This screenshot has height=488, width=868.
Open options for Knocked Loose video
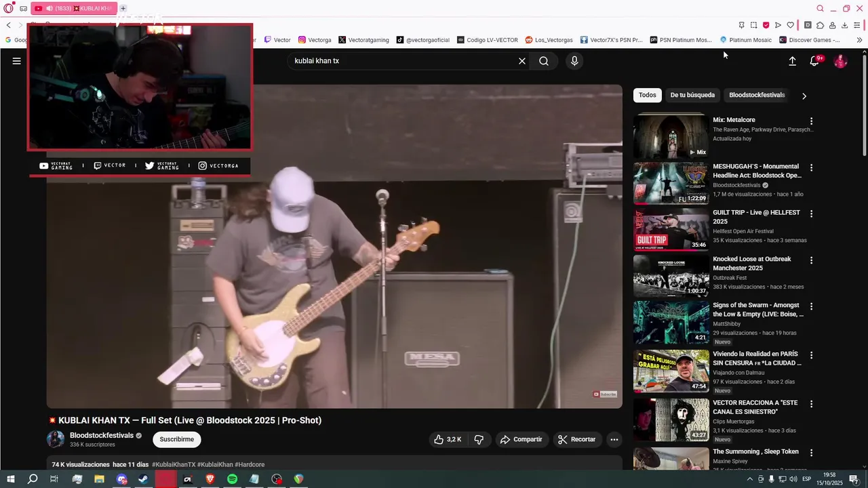point(811,260)
